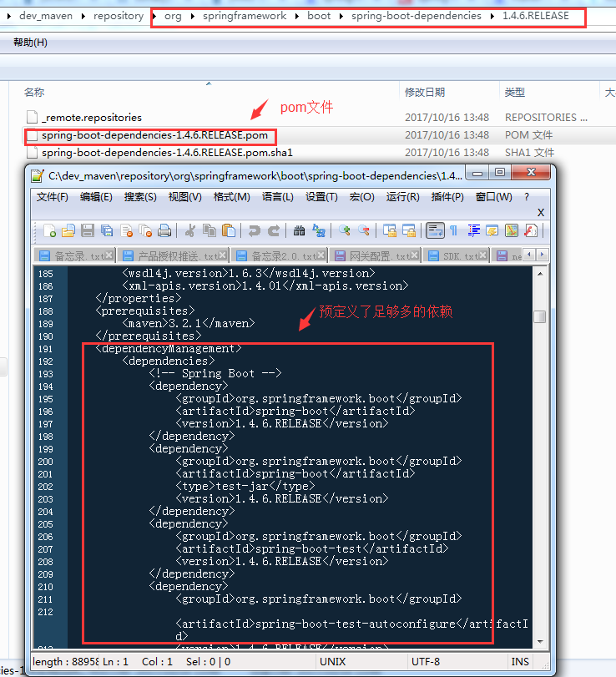Image resolution: width=616 pixels, height=677 pixels.
Task: Click the Document map icon
Action: [x=511, y=231]
